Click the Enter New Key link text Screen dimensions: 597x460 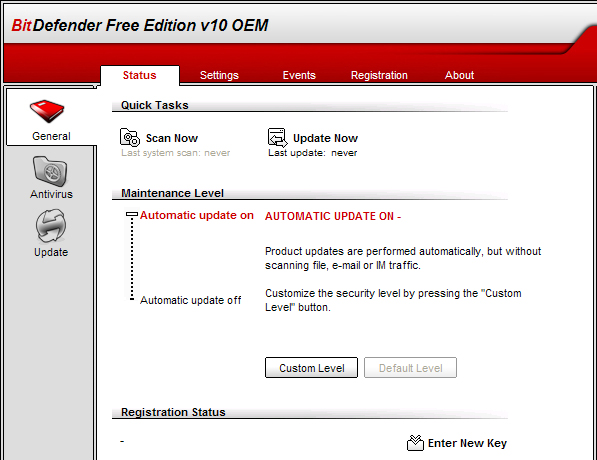(468, 443)
